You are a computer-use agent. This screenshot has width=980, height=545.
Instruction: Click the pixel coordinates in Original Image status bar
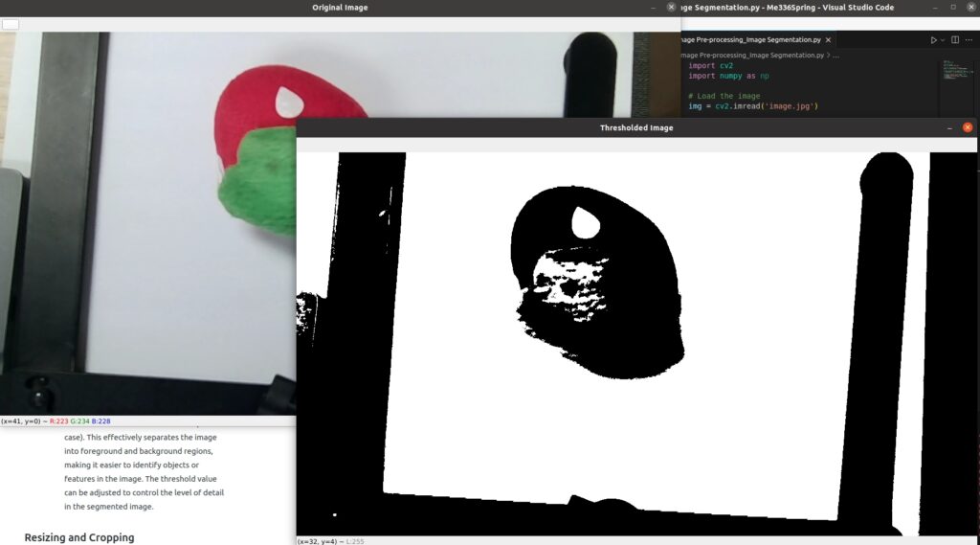click(x=21, y=421)
